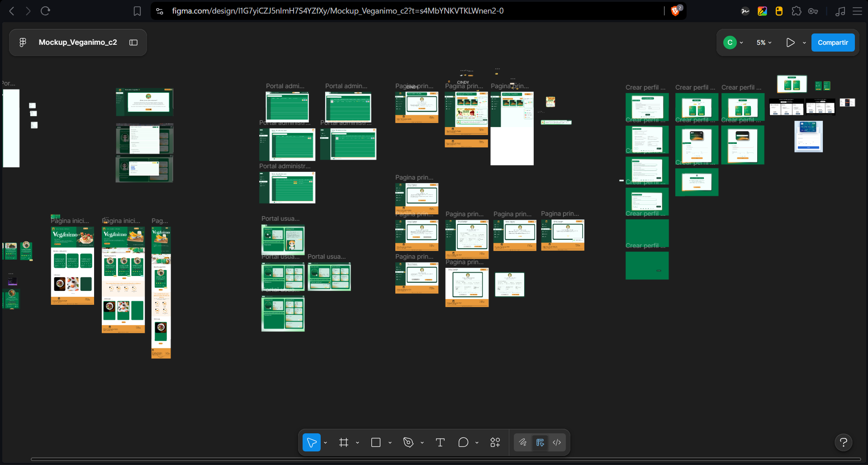
Task: Select the first Pagina inici... frame thumbnail
Action: tap(72, 266)
